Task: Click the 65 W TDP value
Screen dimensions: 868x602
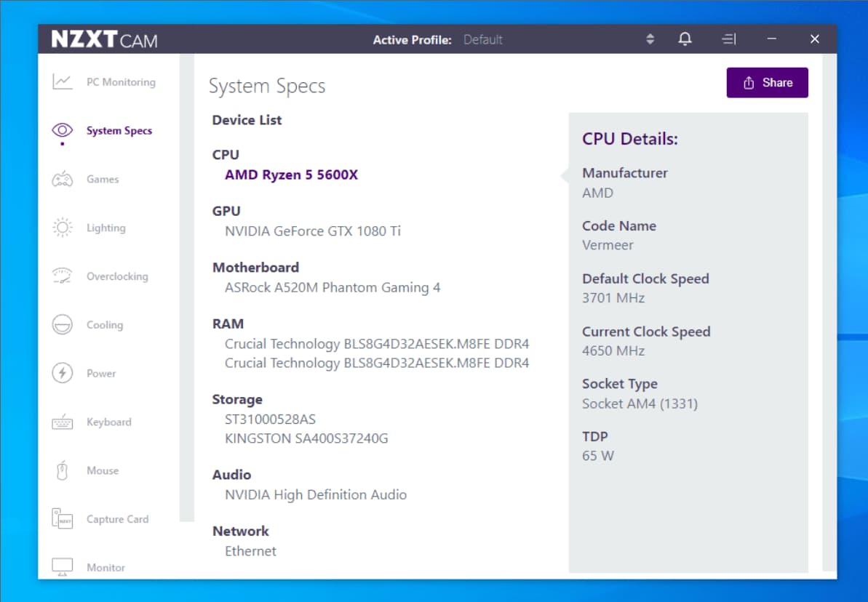Action: 598,456
